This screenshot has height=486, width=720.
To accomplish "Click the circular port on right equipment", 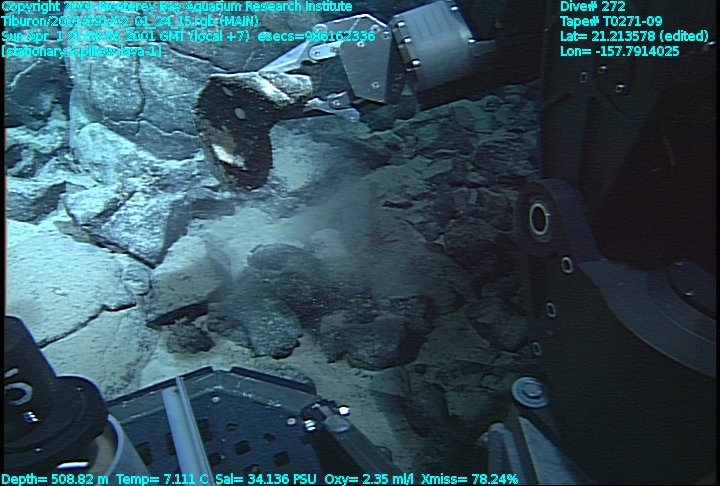I will pyautogui.click(x=539, y=217).
